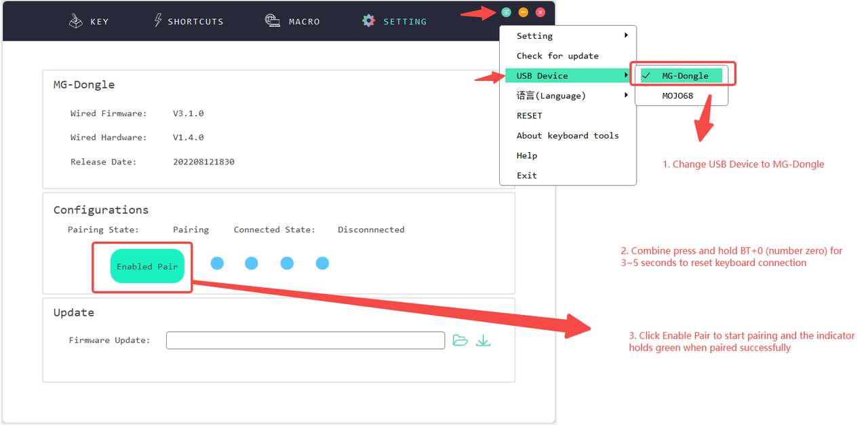Screen dimensions: 868x425
Task: Click the firmware folder browse icon
Action: [x=460, y=340]
